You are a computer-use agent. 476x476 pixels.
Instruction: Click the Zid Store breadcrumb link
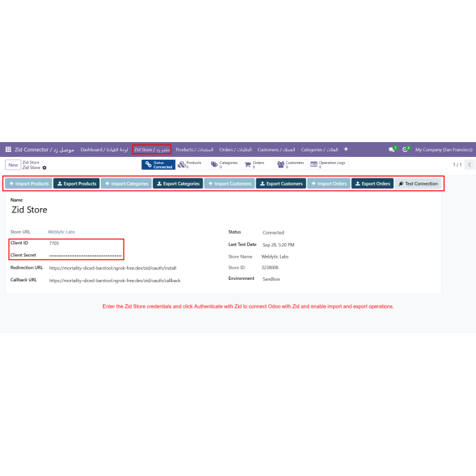click(31, 163)
